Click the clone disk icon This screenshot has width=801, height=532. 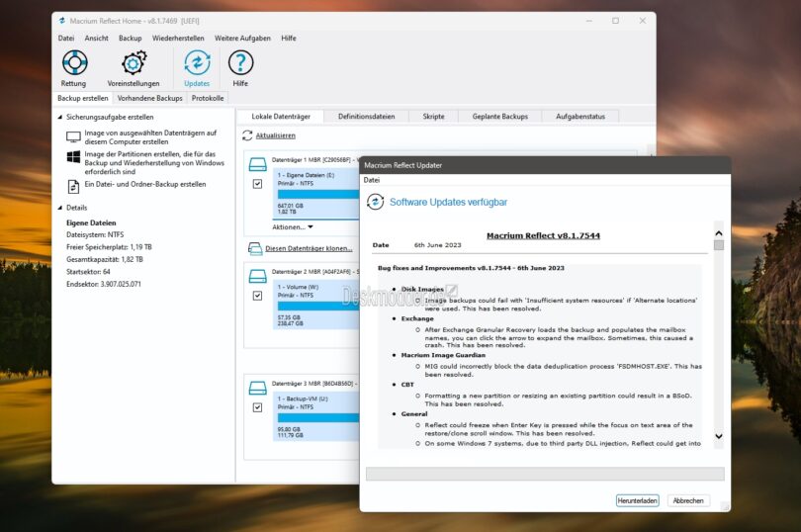(255, 248)
